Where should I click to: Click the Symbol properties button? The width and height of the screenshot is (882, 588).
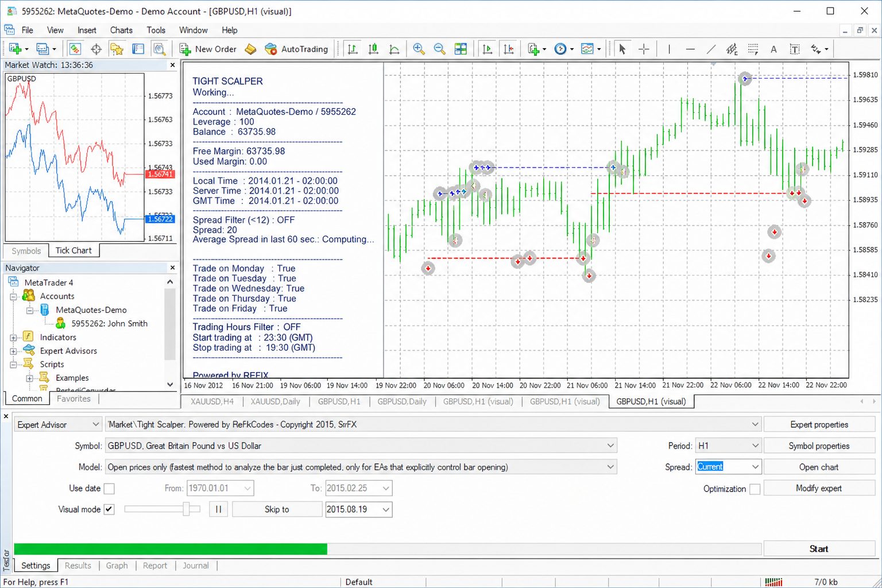819,446
